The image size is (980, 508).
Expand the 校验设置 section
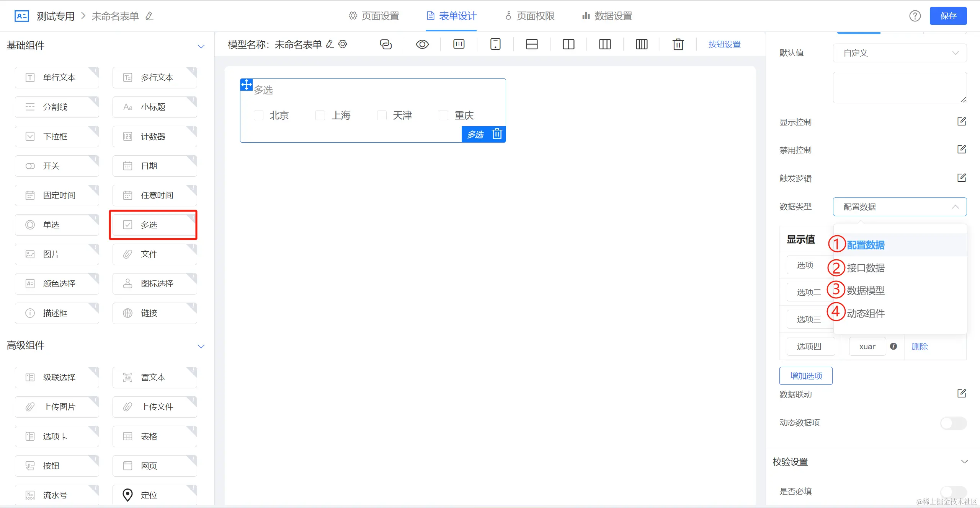(964, 462)
